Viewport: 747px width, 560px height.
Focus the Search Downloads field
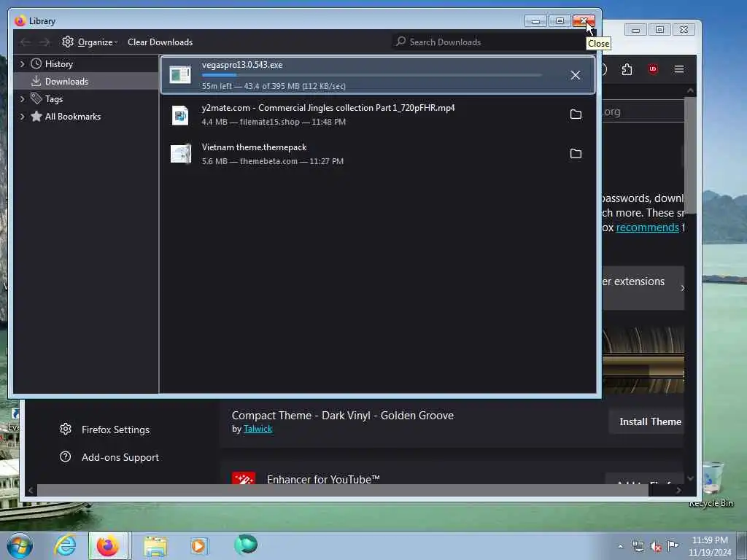pyautogui.click(x=491, y=42)
